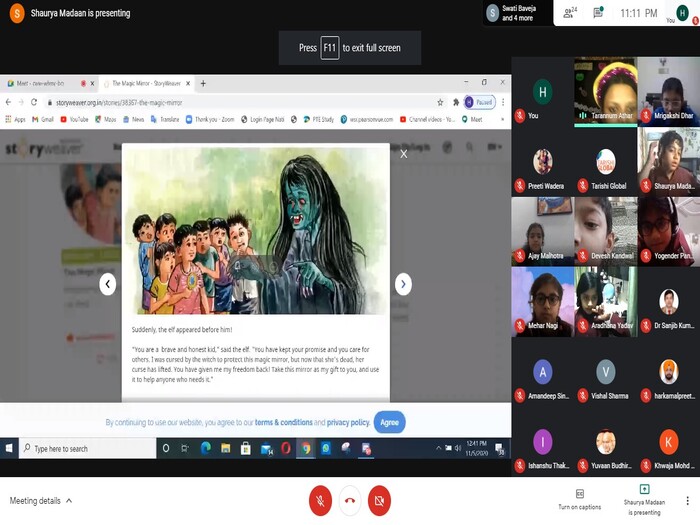Open Task View icon on taskbar
This screenshot has height=525, width=700.
[185, 448]
